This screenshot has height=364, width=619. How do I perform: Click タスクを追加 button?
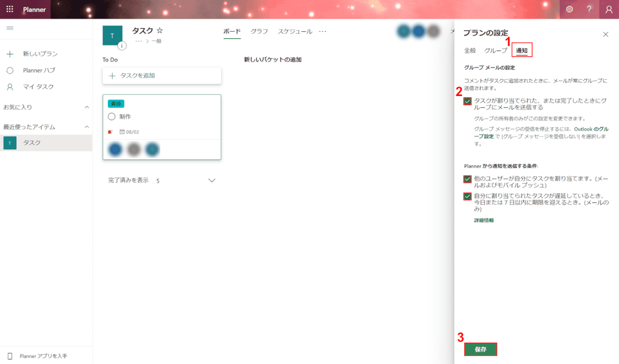pos(162,76)
